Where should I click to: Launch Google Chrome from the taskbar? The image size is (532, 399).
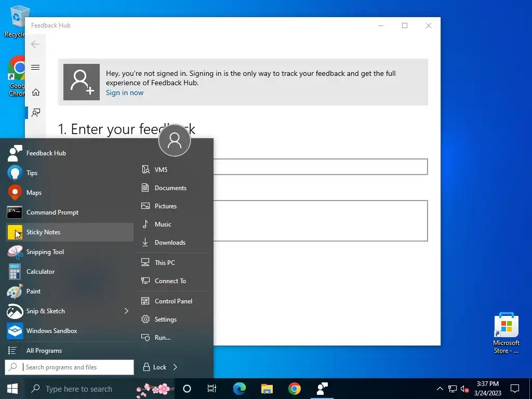[295, 389]
